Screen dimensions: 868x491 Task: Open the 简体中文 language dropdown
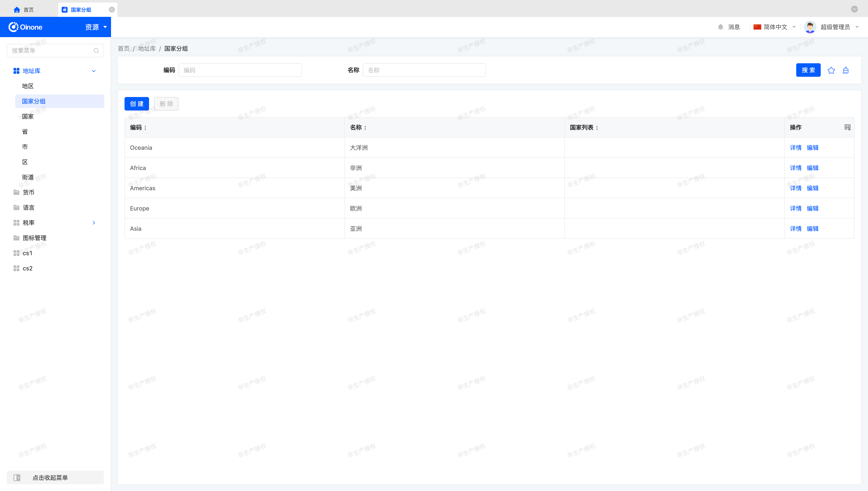[775, 27]
